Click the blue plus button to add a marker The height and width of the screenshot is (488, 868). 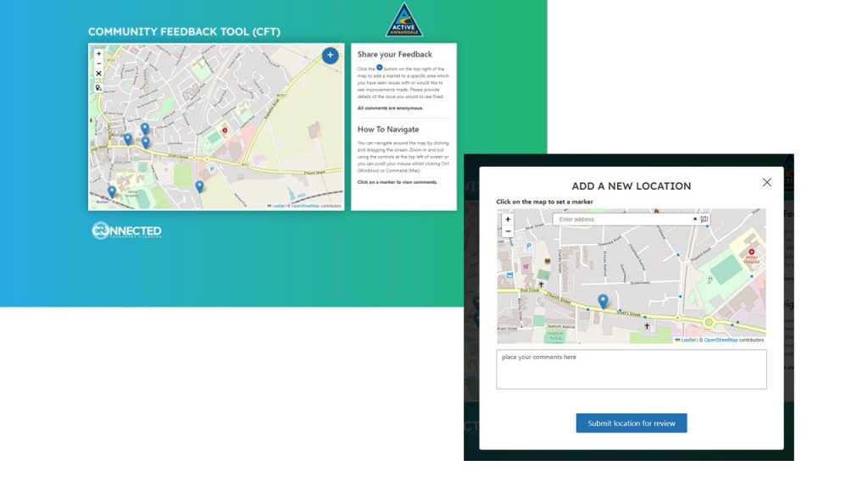pos(330,54)
